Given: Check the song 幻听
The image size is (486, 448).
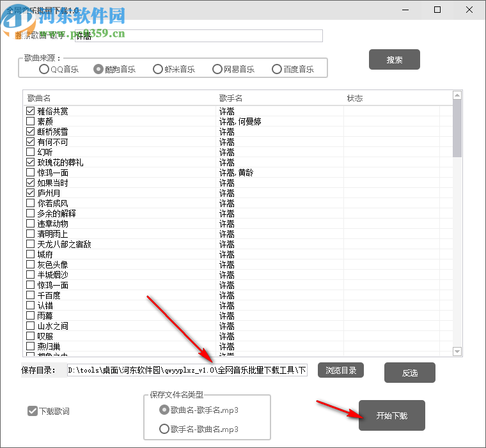Looking at the screenshot, I should coord(31,152).
